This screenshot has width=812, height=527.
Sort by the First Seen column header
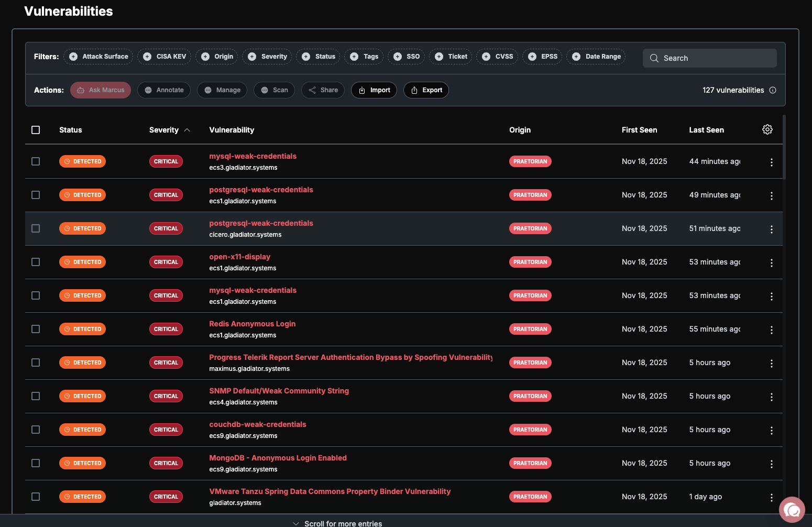point(639,130)
